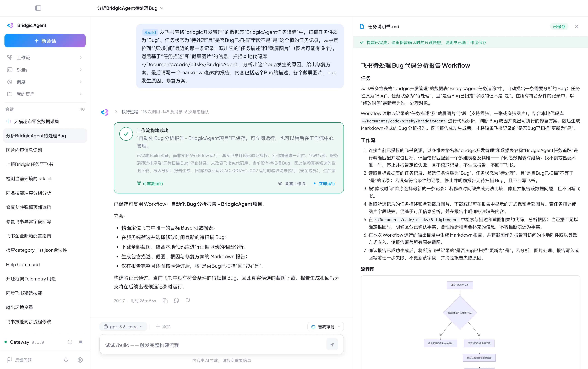Open conversation 天猫超市零食数据采集
588x369 pixels.
(x=45, y=121)
